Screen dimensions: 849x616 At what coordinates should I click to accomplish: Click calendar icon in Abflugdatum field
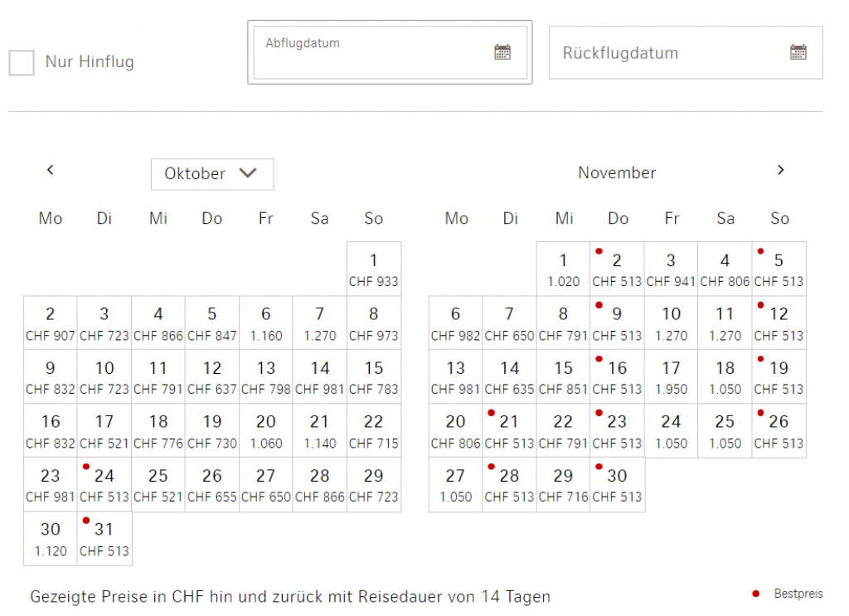pyautogui.click(x=502, y=52)
